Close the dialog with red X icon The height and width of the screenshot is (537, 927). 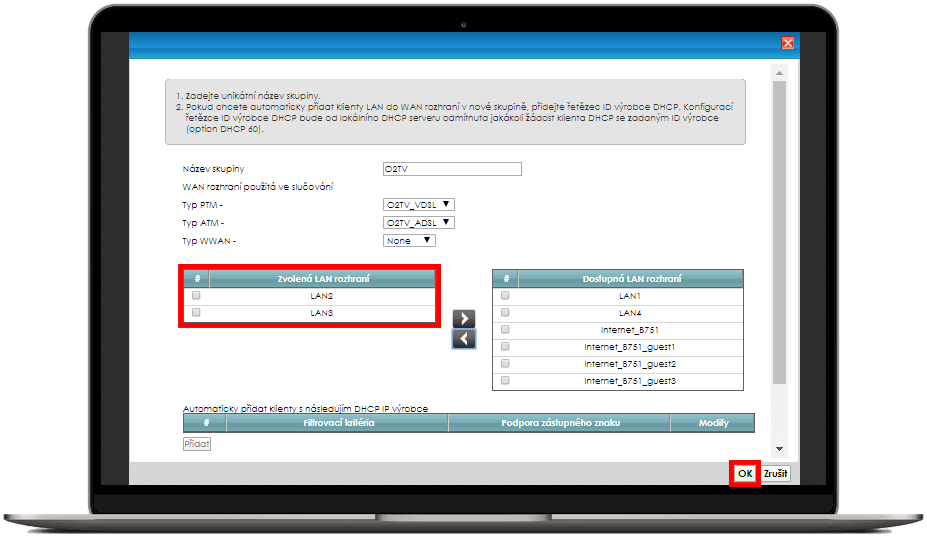click(787, 43)
